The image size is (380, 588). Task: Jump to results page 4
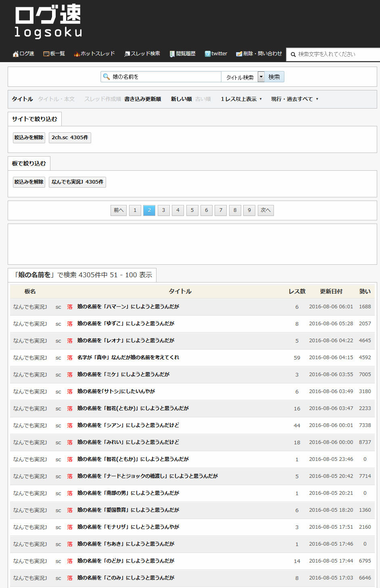click(x=178, y=210)
